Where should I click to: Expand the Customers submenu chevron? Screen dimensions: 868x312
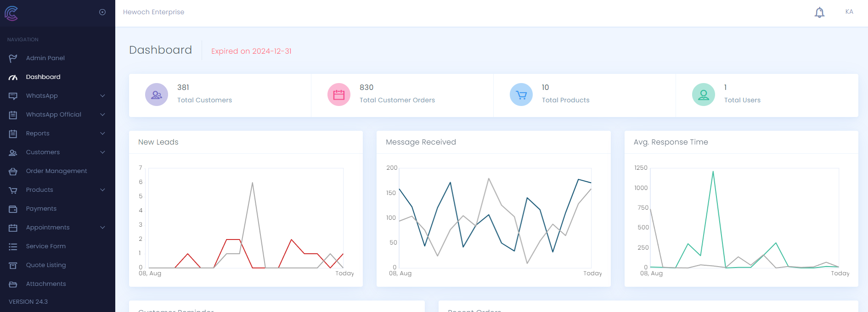point(102,152)
